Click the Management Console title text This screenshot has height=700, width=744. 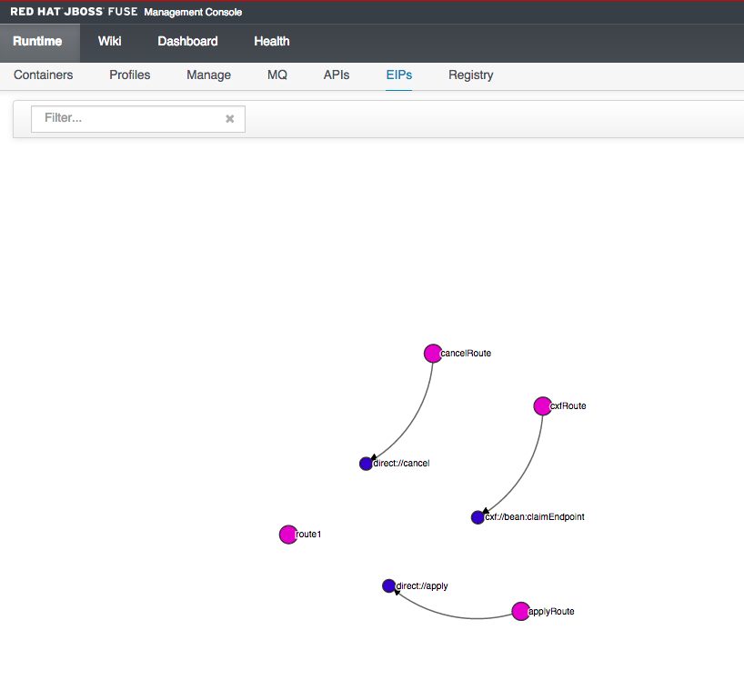pyautogui.click(x=193, y=13)
